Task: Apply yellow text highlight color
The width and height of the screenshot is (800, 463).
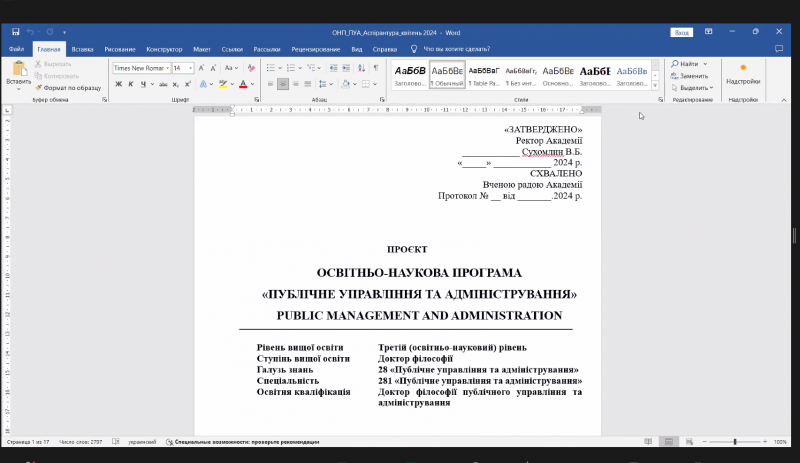Action: [x=223, y=84]
